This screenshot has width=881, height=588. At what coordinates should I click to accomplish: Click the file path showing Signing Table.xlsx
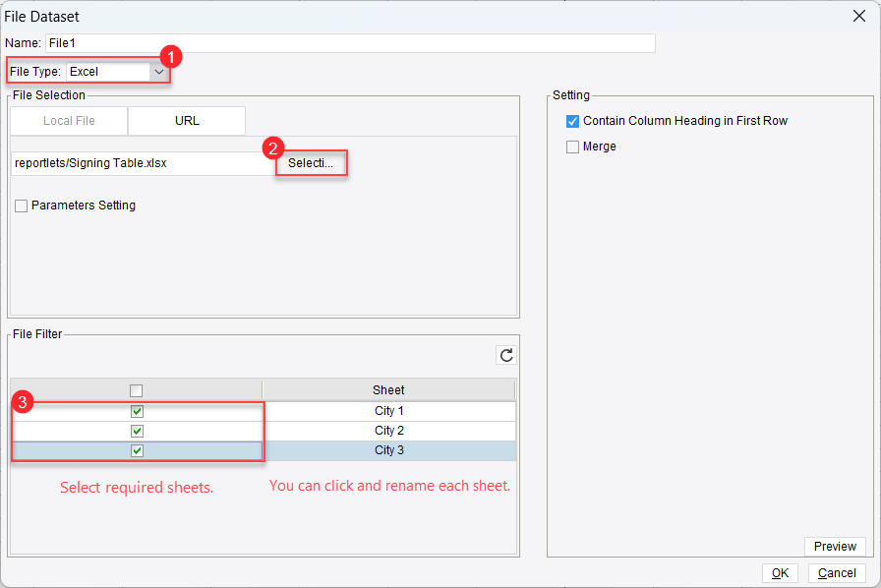pyautogui.click(x=138, y=162)
